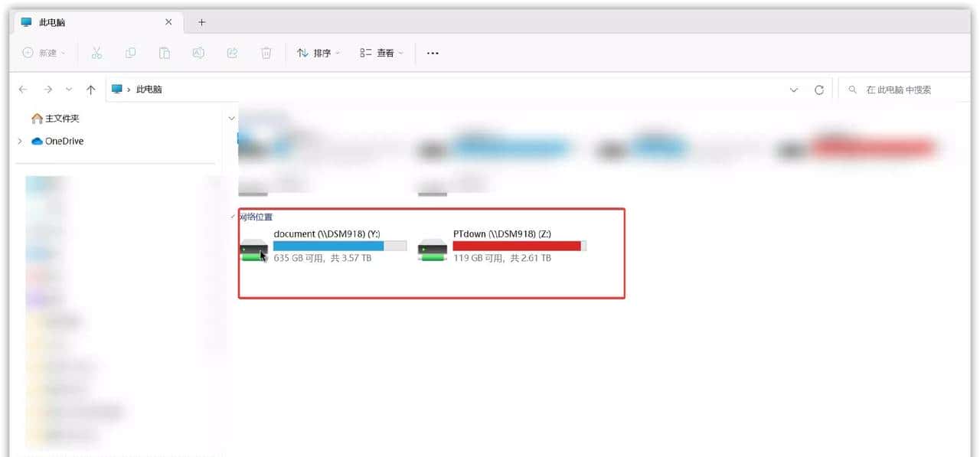Go back with the left arrow
Screen dimensions: 980x457
coord(23,90)
